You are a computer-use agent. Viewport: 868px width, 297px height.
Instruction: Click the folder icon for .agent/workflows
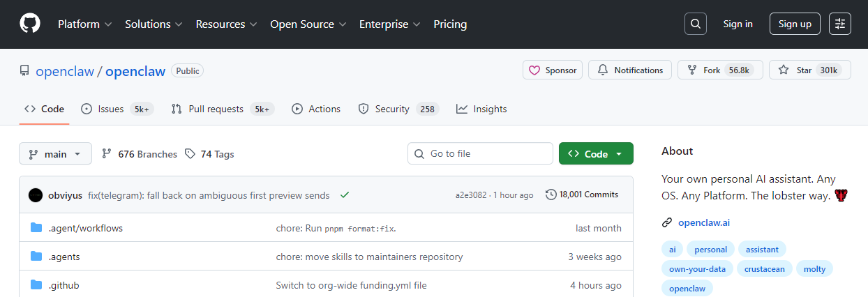pos(36,228)
